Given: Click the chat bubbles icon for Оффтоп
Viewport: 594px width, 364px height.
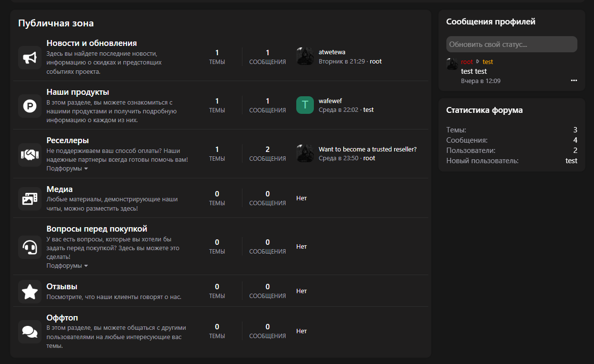Looking at the screenshot, I should (x=30, y=332).
